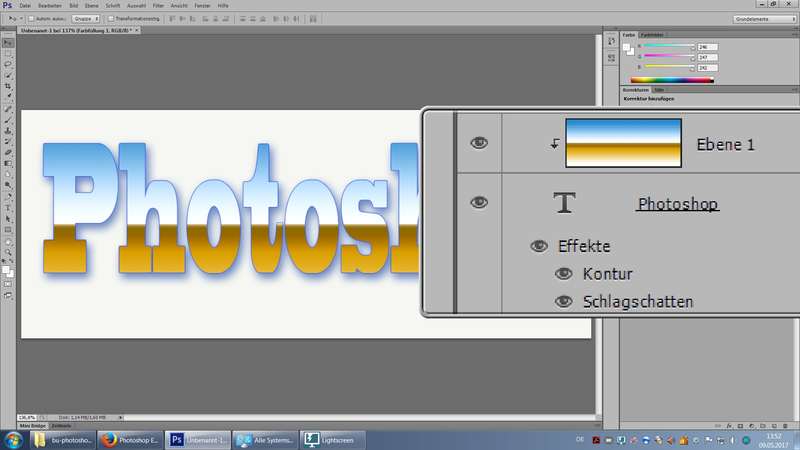Open the Korrekturen panel options menu
Viewport: 800px width, 450px height.
click(795, 90)
